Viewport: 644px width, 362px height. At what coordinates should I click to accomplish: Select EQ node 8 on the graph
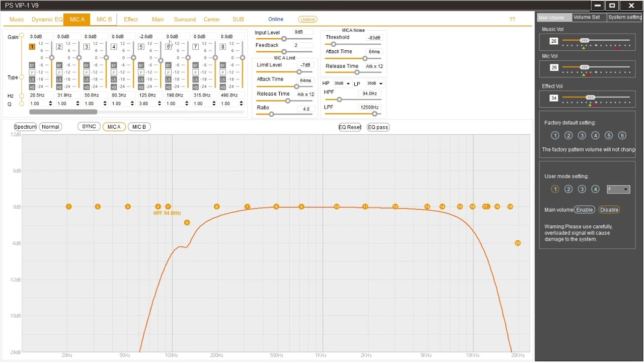click(276, 207)
